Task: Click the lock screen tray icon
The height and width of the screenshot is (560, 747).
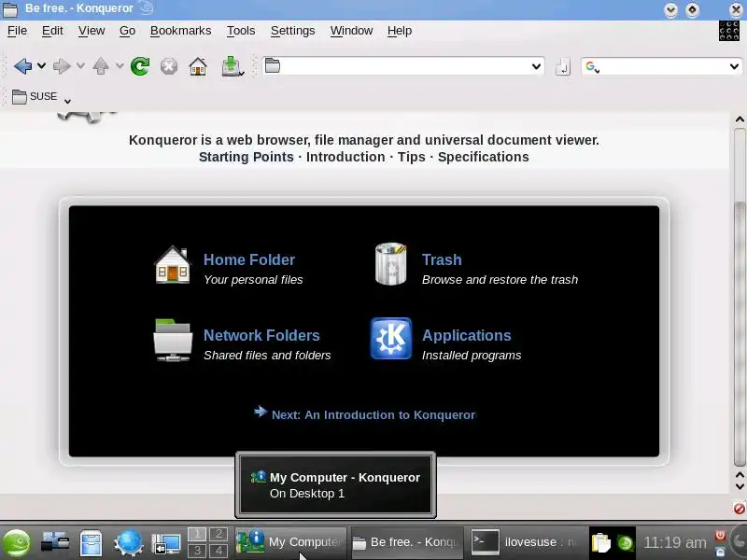Action: [720, 552]
